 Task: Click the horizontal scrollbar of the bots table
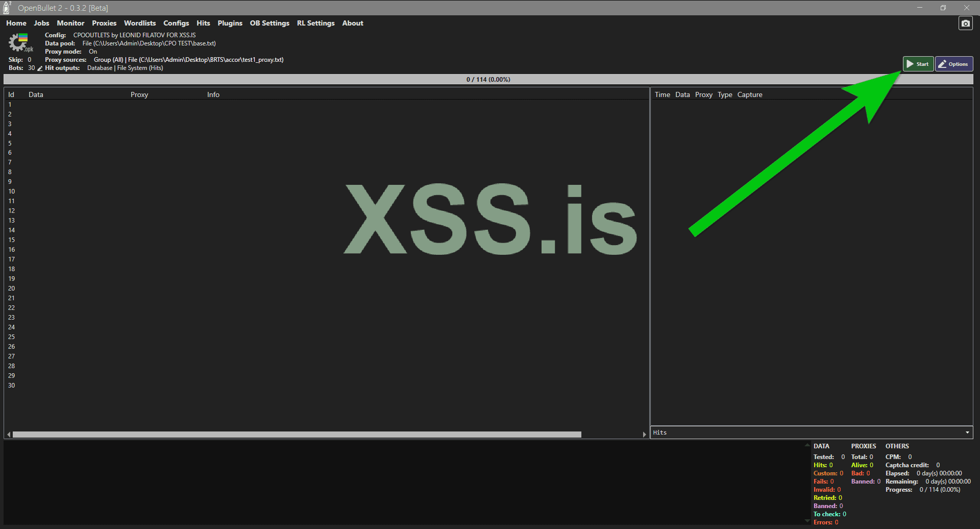(x=297, y=435)
